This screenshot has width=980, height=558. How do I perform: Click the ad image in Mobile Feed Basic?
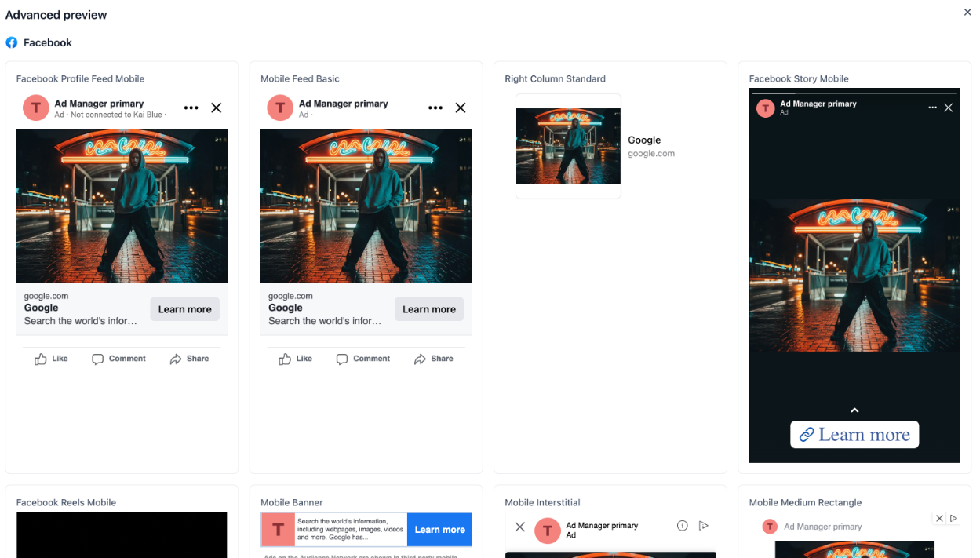366,206
